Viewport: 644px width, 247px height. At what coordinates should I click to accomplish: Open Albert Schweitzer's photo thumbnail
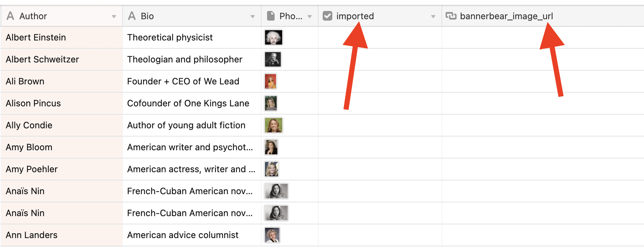coord(273,59)
